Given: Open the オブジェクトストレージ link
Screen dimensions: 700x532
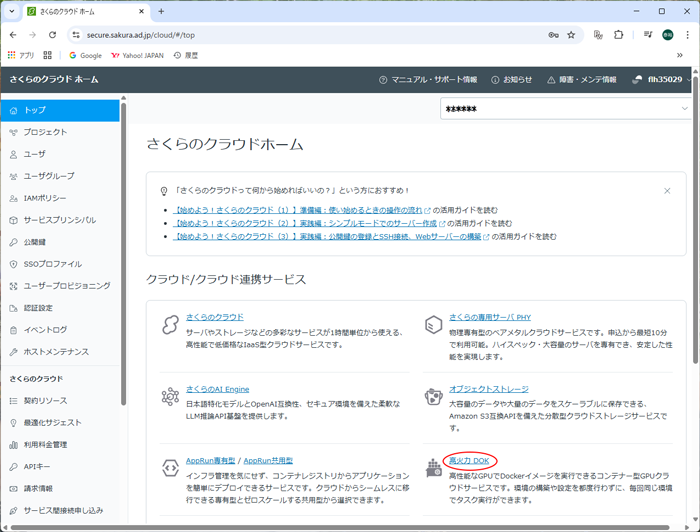Looking at the screenshot, I should click(x=488, y=389).
